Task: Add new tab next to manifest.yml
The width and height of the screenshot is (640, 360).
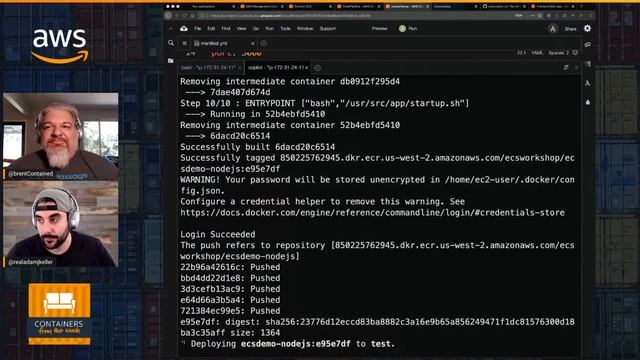Action: (264, 43)
